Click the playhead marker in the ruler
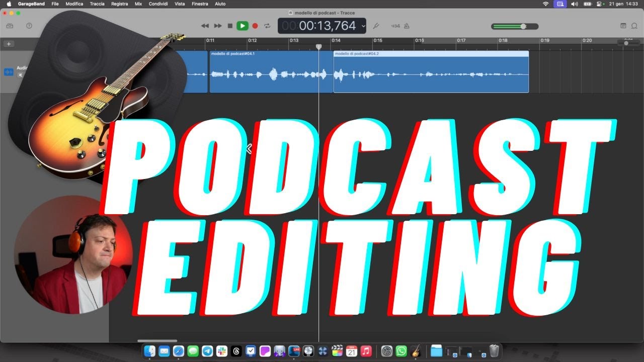Viewport: 644px width, 362px height. coord(318,47)
